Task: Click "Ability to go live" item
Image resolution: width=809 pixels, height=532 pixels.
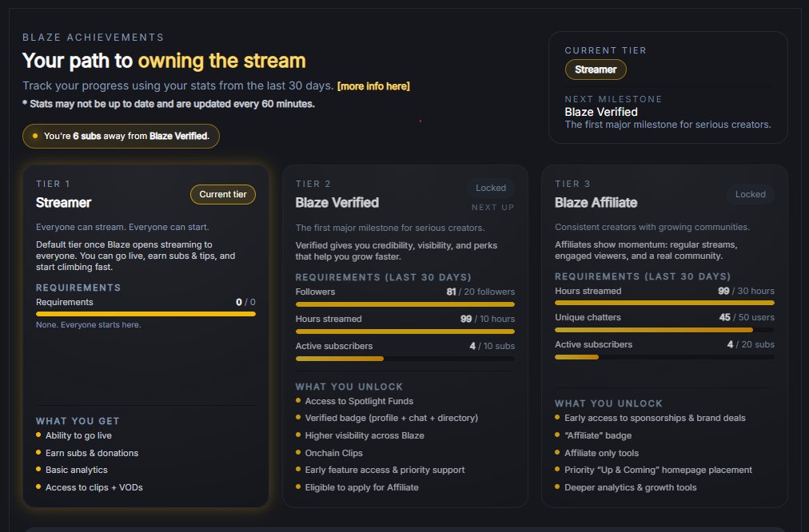Action: point(78,435)
